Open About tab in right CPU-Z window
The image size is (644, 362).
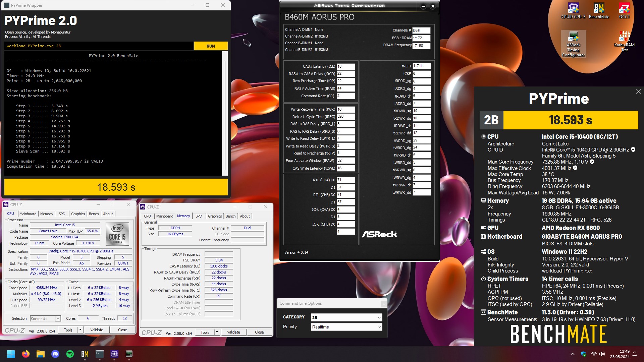(x=245, y=216)
